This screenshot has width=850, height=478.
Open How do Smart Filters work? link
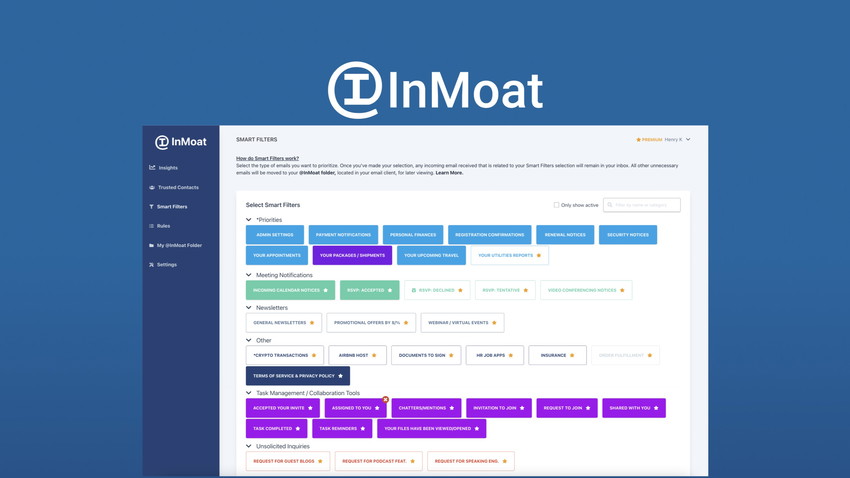click(x=267, y=158)
